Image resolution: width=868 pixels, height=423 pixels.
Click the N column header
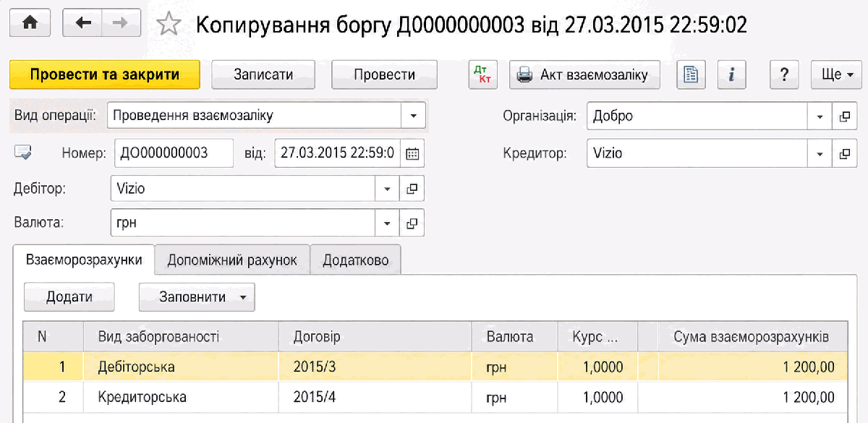pyautogui.click(x=54, y=337)
